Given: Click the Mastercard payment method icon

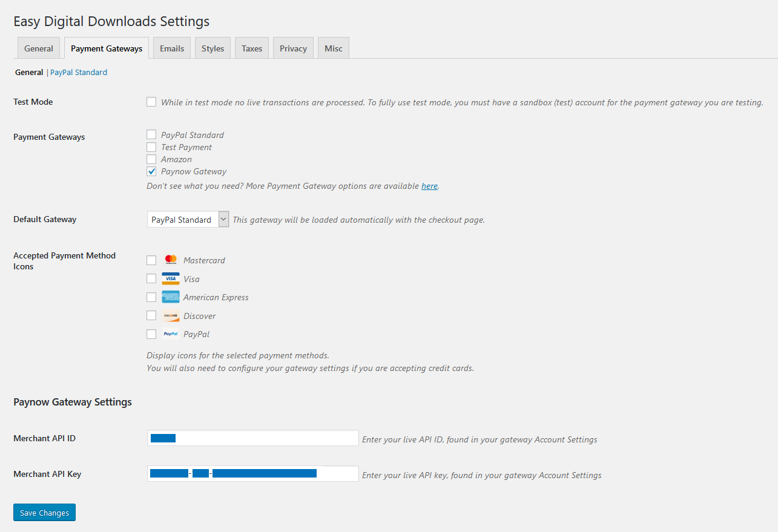Looking at the screenshot, I should tap(171, 260).
